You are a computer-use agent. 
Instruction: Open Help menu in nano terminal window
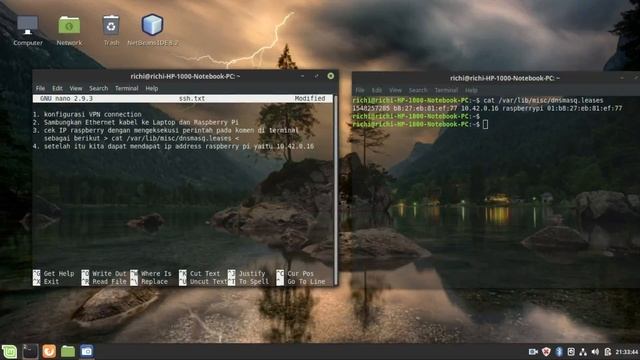pos(151,88)
